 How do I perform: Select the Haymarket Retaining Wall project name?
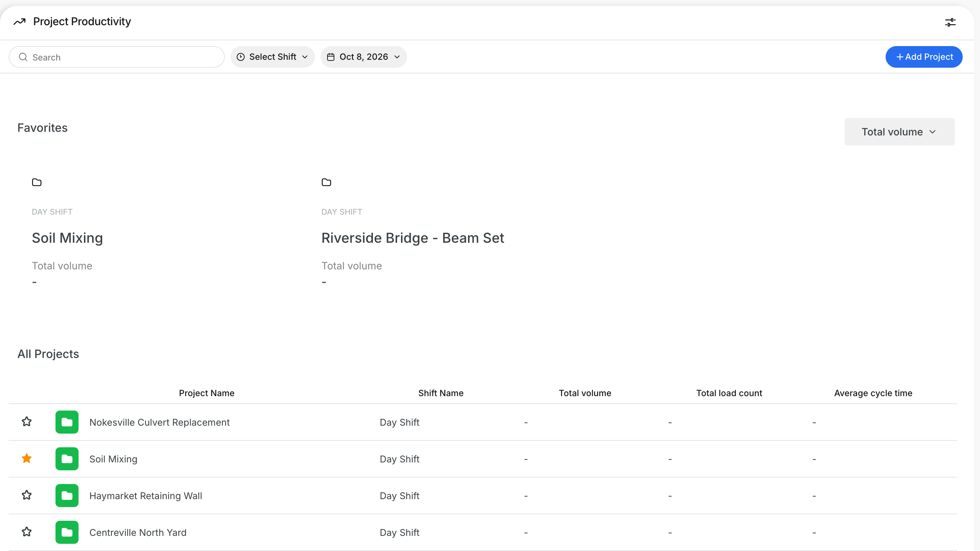(x=146, y=496)
